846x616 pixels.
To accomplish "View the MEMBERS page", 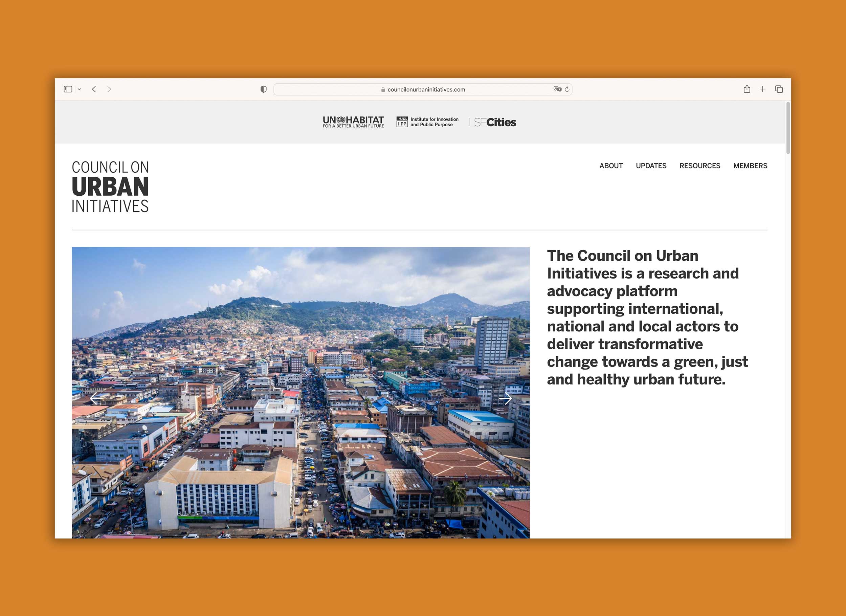I will (x=750, y=166).
